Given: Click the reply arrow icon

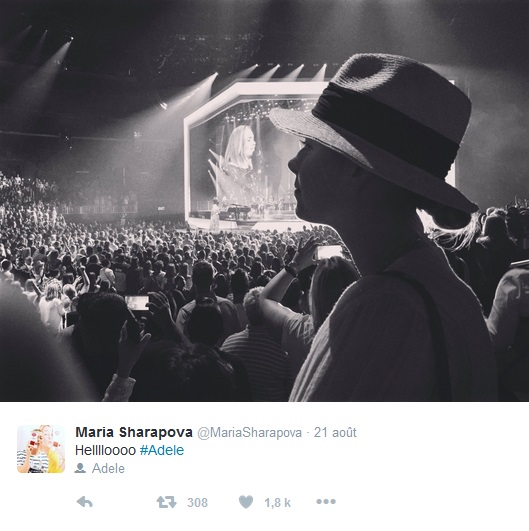Looking at the screenshot, I should [x=85, y=502].
